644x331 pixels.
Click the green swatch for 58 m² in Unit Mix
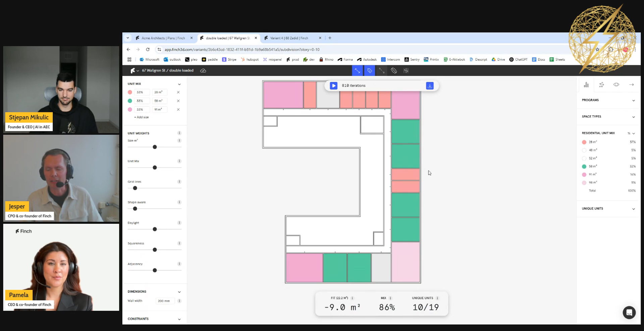130,101
